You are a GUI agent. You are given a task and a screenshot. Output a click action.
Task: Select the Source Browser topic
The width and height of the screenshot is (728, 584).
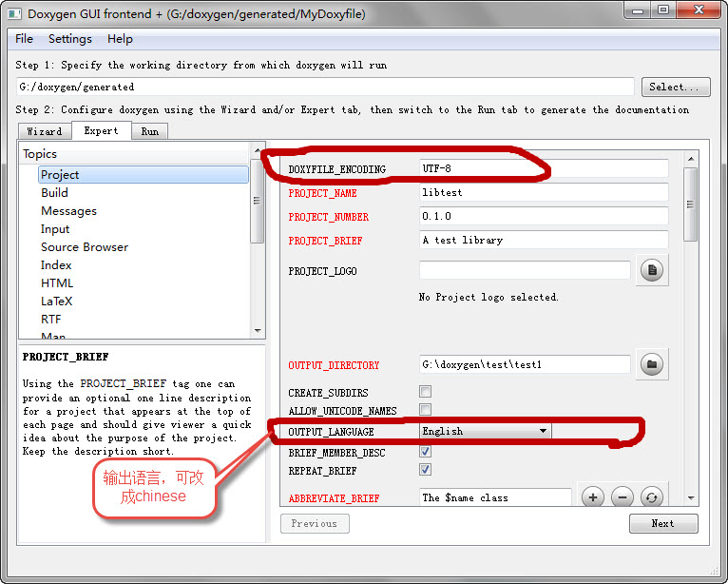(85, 247)
